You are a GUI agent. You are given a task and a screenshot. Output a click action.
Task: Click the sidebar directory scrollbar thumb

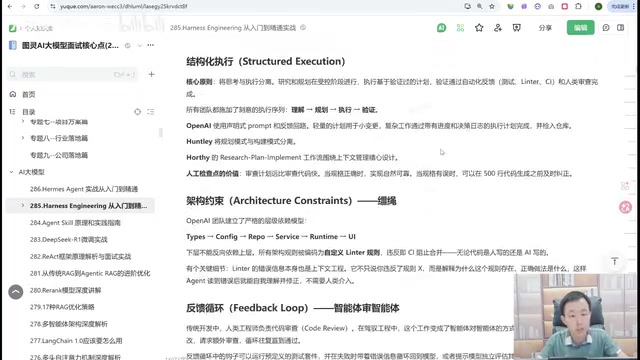[161, 132]
